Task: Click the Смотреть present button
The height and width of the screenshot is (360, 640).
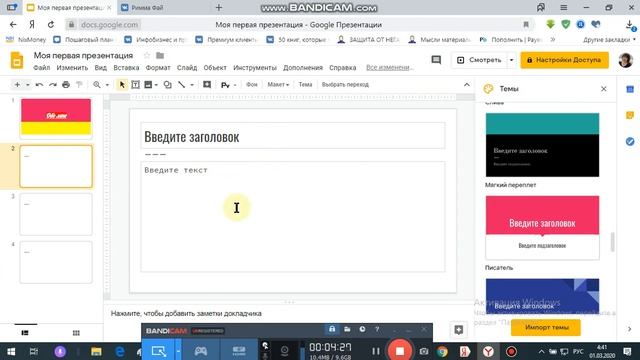Action: click(x=479, y=60)
